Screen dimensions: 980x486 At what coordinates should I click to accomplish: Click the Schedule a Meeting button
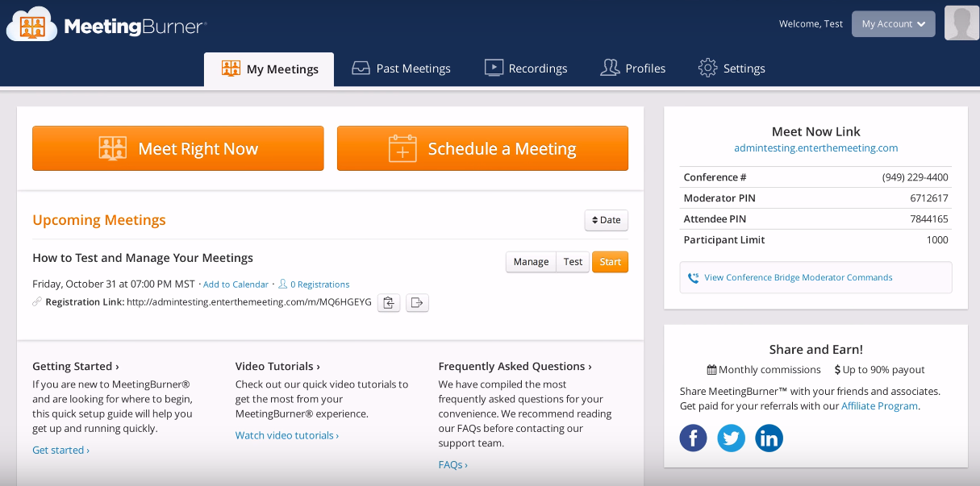tap(482, 148)
